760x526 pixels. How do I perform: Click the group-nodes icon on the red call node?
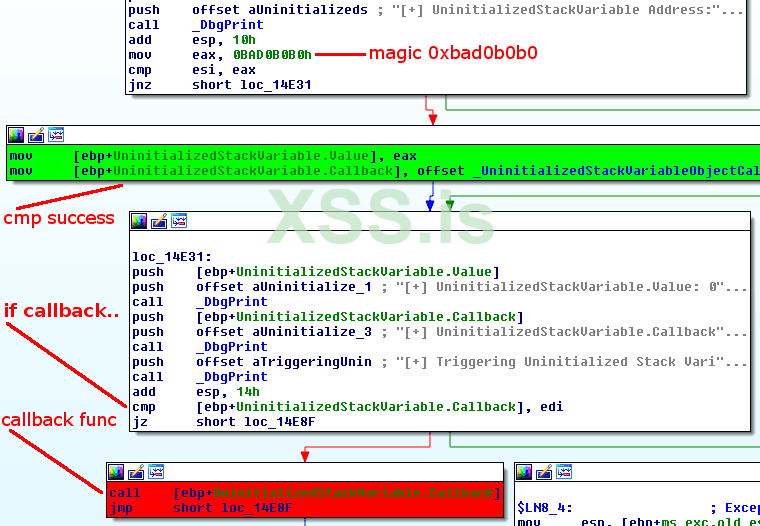156,472
